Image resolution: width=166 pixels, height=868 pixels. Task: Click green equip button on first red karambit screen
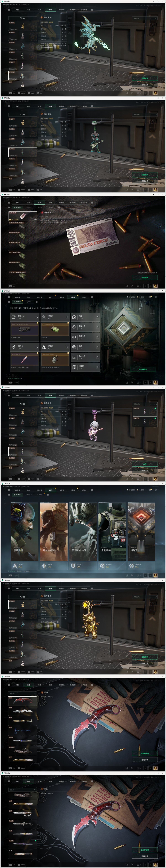(x=145, y=753)
